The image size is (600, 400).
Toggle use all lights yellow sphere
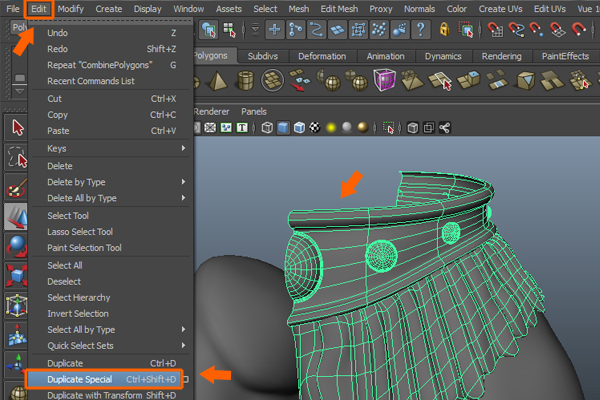pyautogui.click(x=331, y=127)
